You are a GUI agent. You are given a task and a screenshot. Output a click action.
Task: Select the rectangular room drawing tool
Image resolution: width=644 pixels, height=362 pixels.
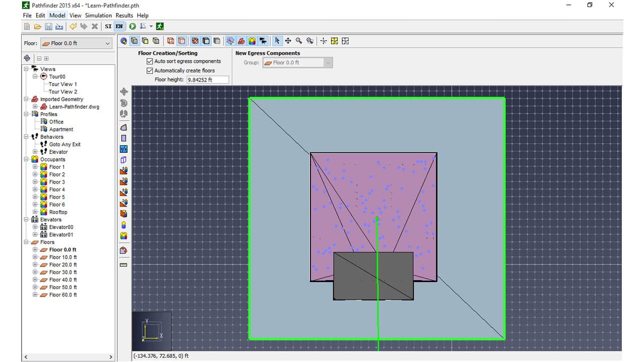click(124, 138)
